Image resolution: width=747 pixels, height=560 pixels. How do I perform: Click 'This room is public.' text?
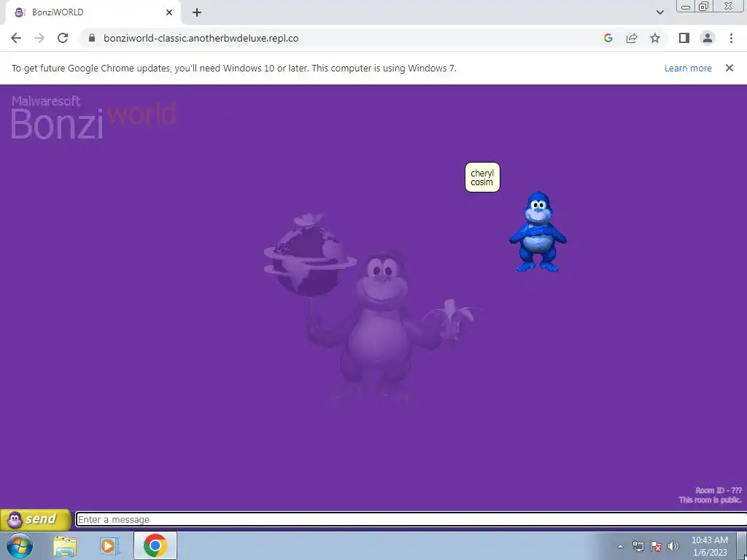tap(711, 500)
